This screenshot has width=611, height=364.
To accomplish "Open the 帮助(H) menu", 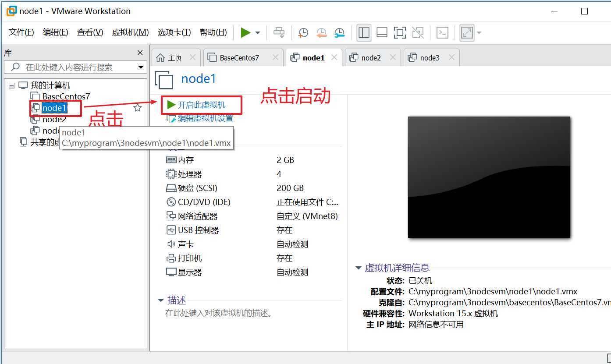I will [x=213, y=32].
